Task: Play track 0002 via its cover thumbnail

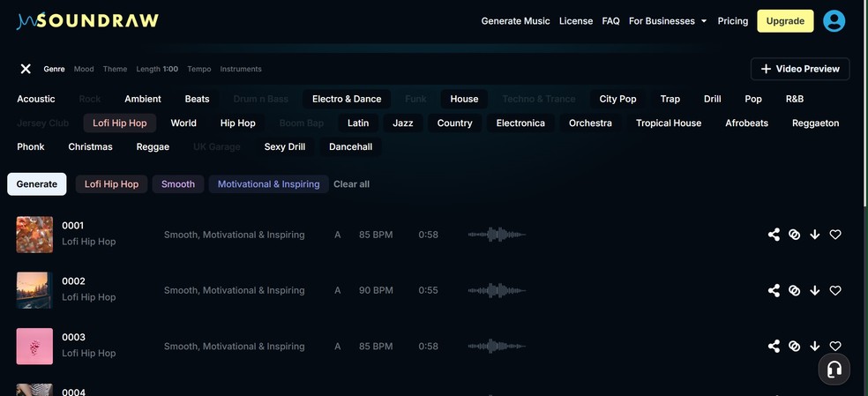Action: [34, 290]
